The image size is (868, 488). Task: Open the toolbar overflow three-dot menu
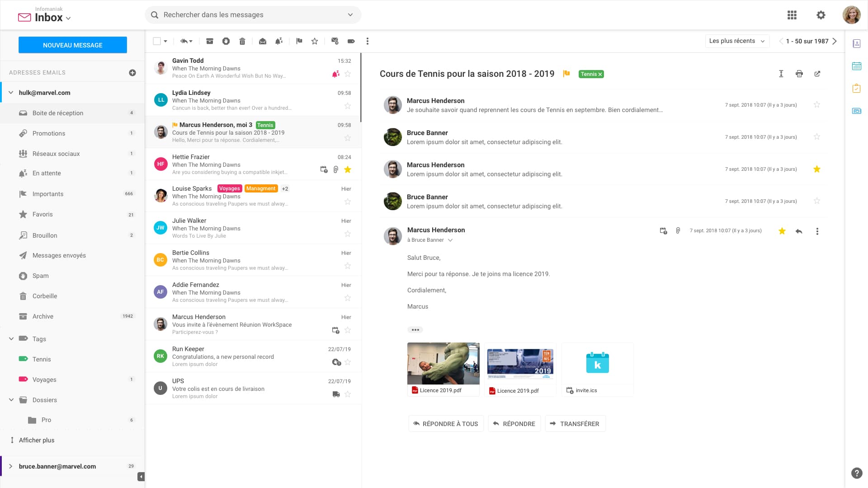(368, 41)
